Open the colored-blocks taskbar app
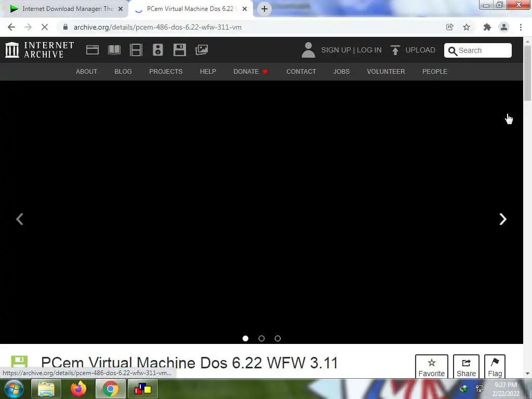532x399 pixels. (x=143, y=389)
